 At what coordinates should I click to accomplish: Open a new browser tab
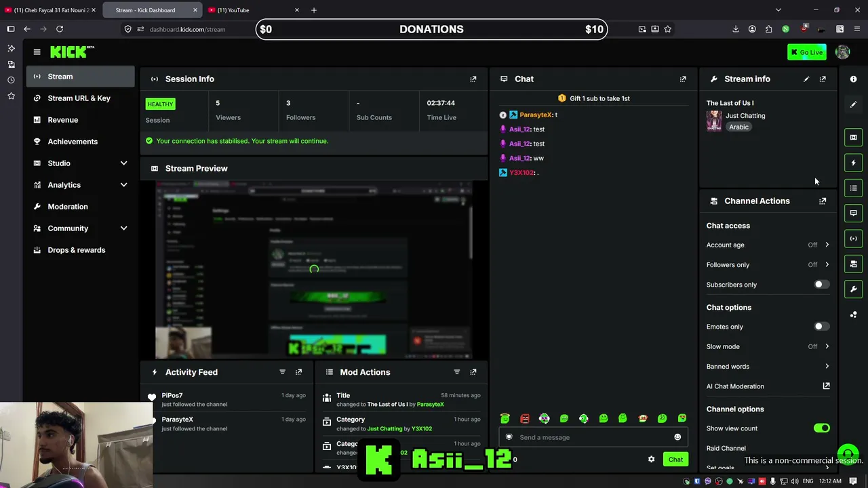point(313,10)
